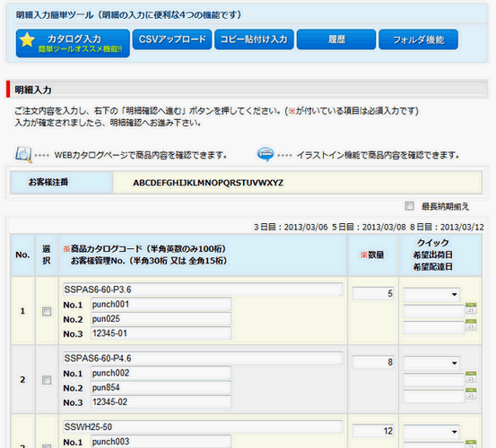Click the punch001 management No.1 field
The width and height of the screenshot is (496, 448).
(161, 305)
